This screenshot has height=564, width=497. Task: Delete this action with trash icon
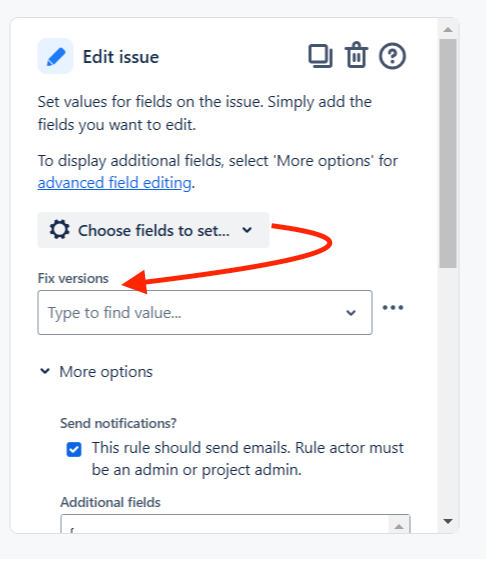(356, 55)
